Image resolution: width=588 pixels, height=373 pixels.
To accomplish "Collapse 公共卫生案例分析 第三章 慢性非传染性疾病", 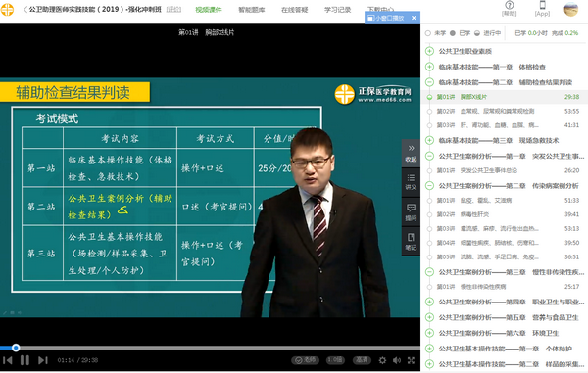I will coord(430,272).
